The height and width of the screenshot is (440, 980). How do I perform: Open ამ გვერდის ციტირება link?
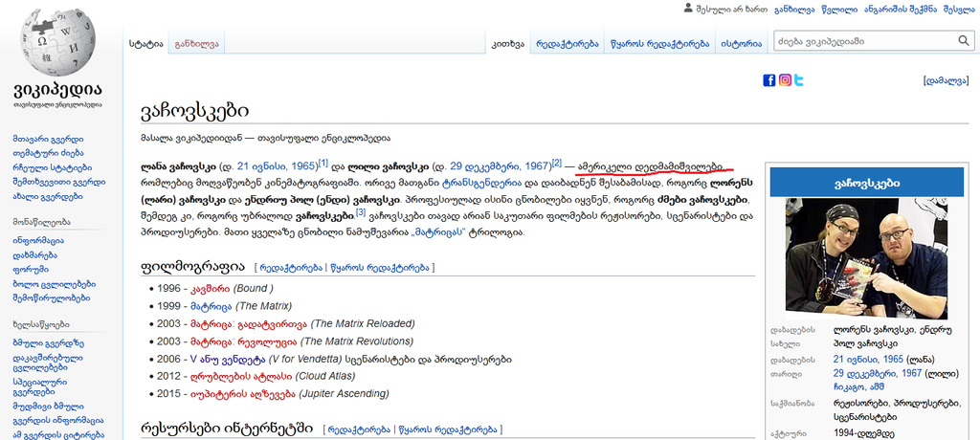(58, 435)
